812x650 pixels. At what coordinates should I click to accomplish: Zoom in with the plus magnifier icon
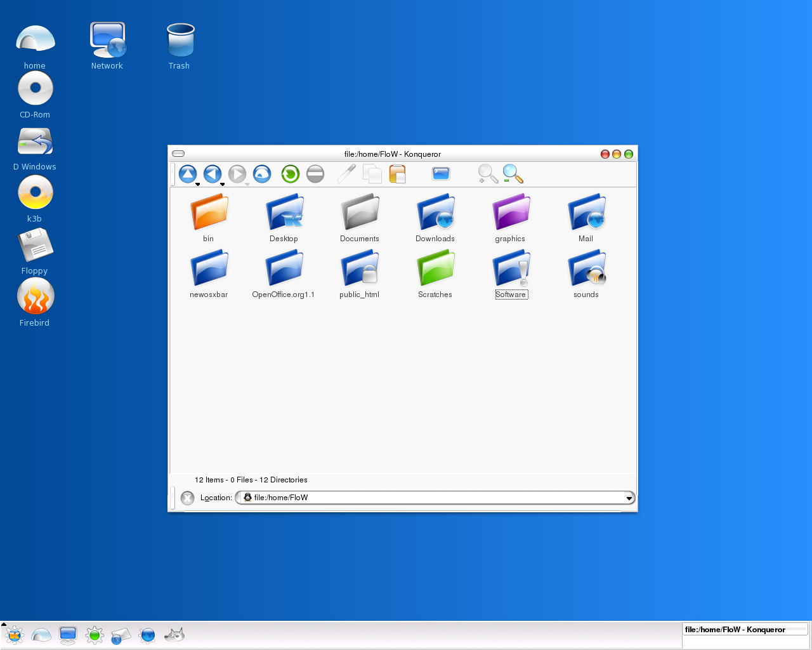click(488, 173)
